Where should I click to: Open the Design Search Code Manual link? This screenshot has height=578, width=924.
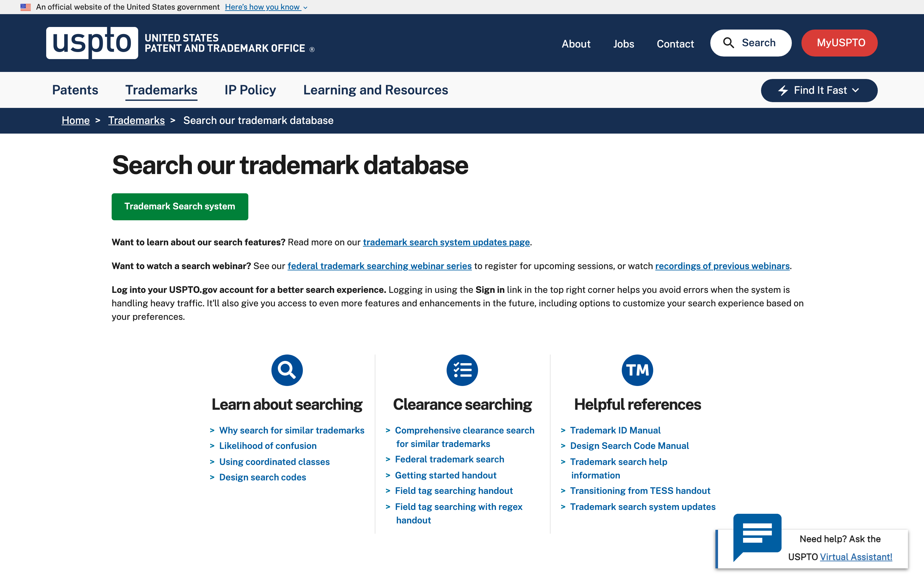coord(629,446)
